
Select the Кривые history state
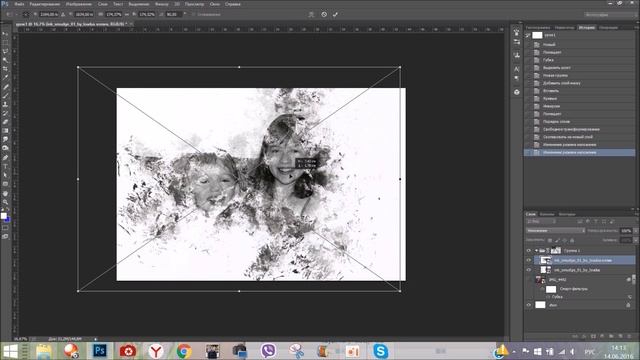click(x=580, y=98)
